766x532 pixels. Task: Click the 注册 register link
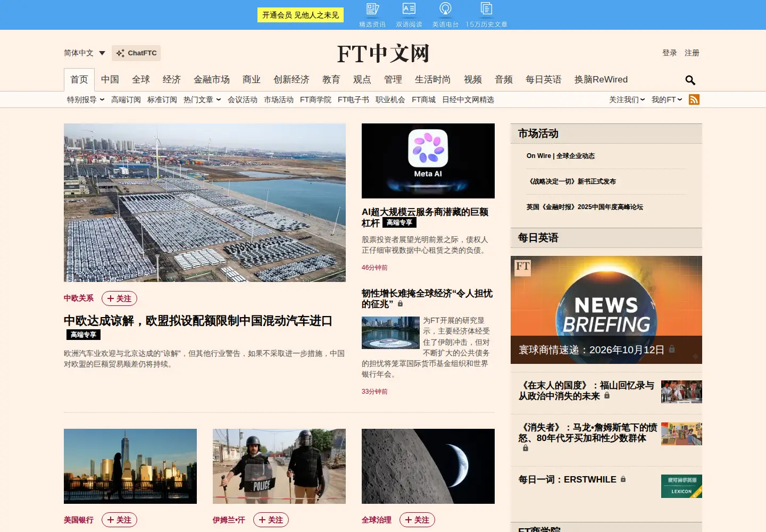(x=692, y=53)
